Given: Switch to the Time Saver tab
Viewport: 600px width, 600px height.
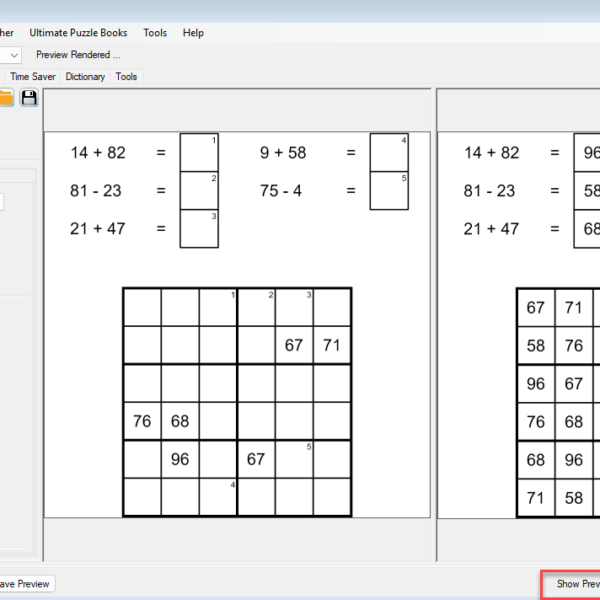Looking at the screenshot, I should pos(33,77).
